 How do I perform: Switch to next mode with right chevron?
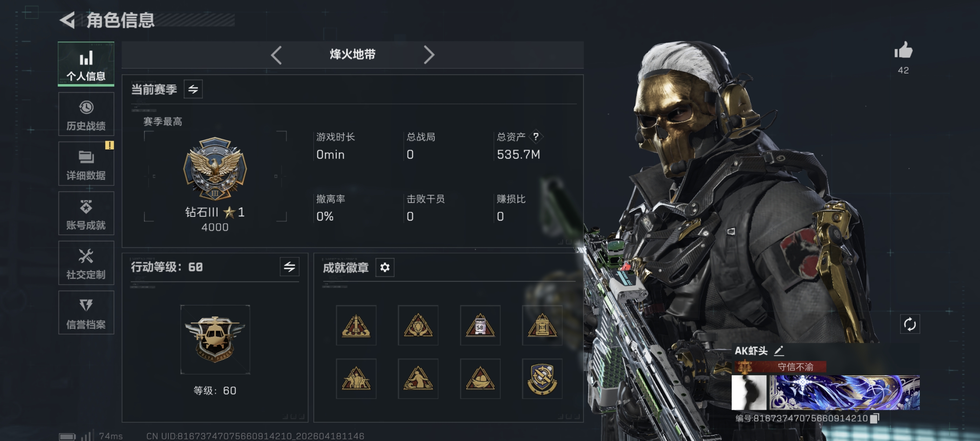point(429,55)
